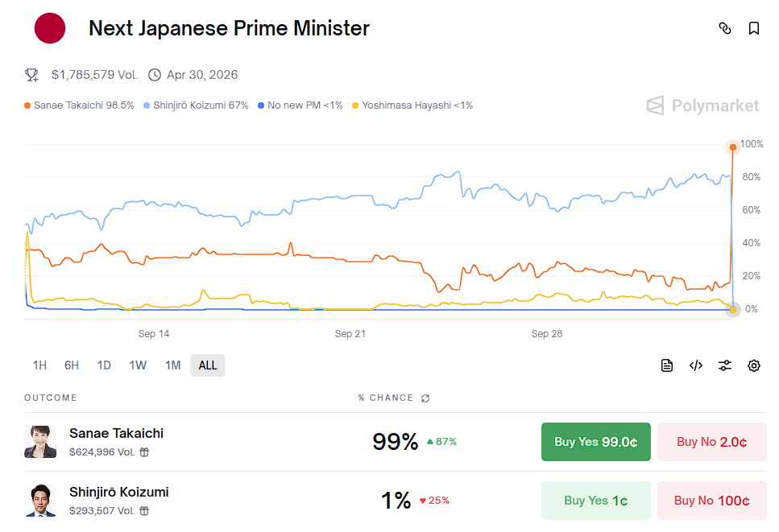Open the document icon below chart
The width and height of the screenshot is (779, 532).
[x=667, y=365]
